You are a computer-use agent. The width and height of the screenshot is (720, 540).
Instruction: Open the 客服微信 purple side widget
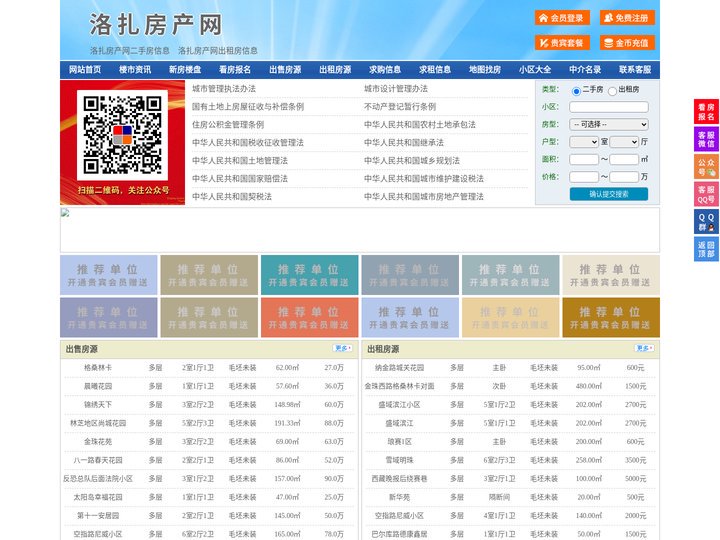click(x=706, y=139)
